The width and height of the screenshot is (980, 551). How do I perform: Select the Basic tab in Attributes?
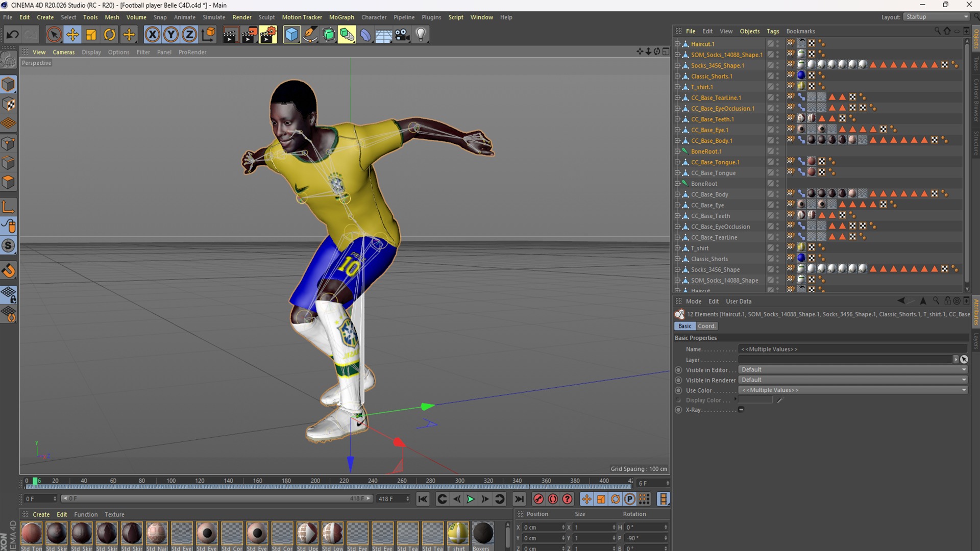[x=684, y=326]
